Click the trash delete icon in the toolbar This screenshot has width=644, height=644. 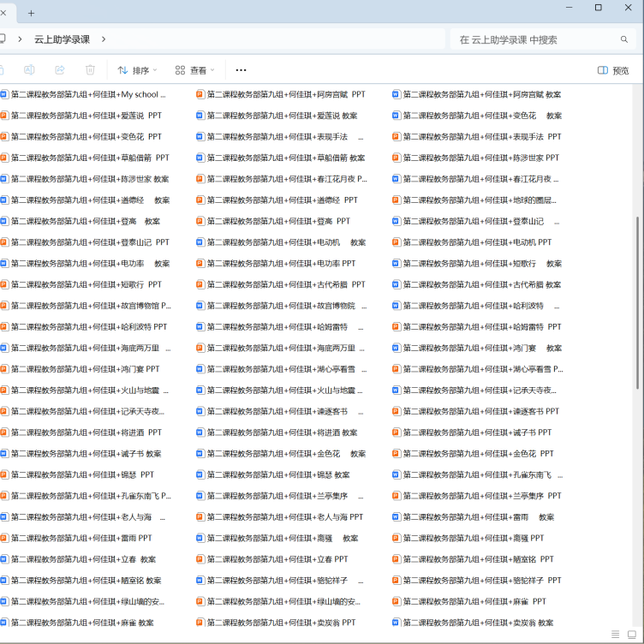coord(91,70)
